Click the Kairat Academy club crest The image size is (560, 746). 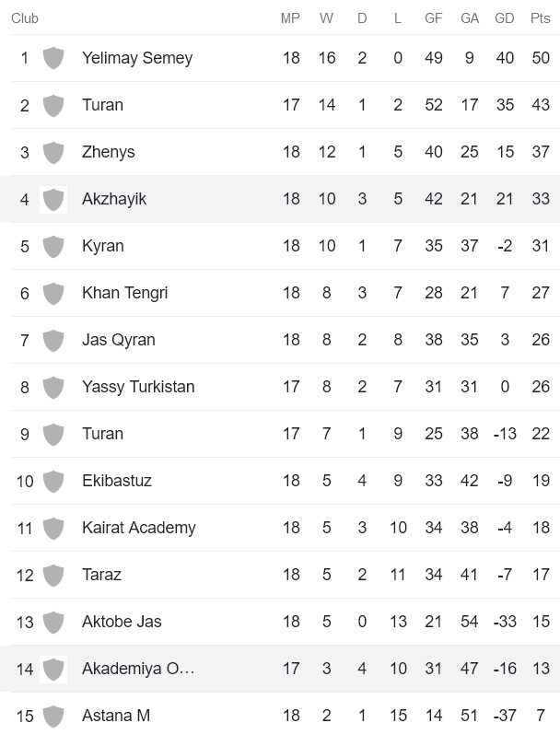click(52, 528)
